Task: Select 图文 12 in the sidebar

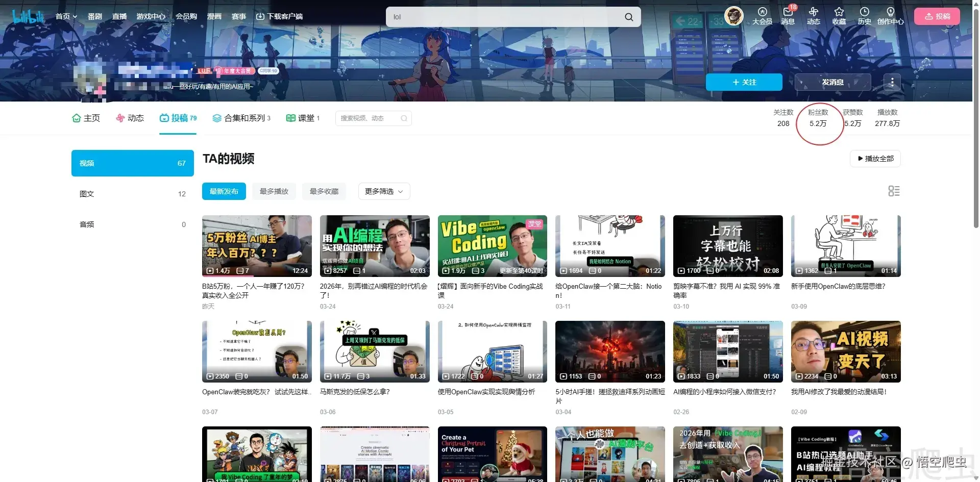Action: click(x=133, y=194)
